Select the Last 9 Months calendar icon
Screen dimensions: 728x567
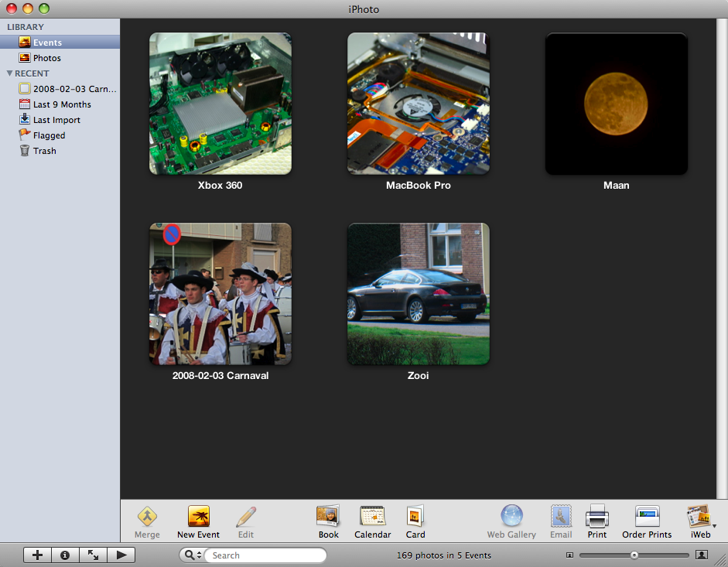coord(25,104)
